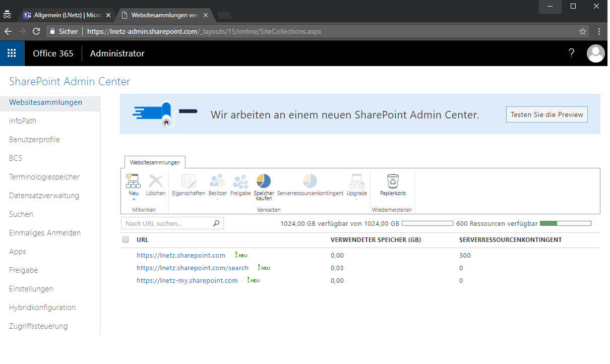Click the search magnifier in URL box
This screenshot has height=364, width=610.
pos(217,223)
